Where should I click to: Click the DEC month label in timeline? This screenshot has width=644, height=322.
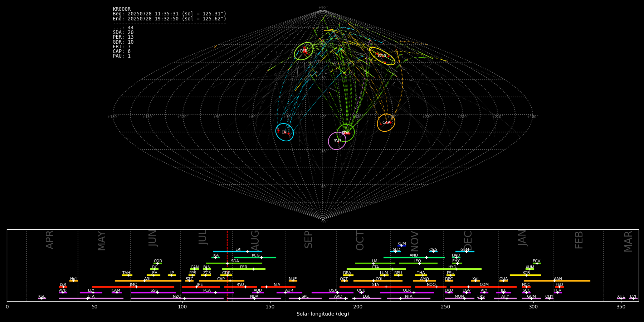pos(468,240)
